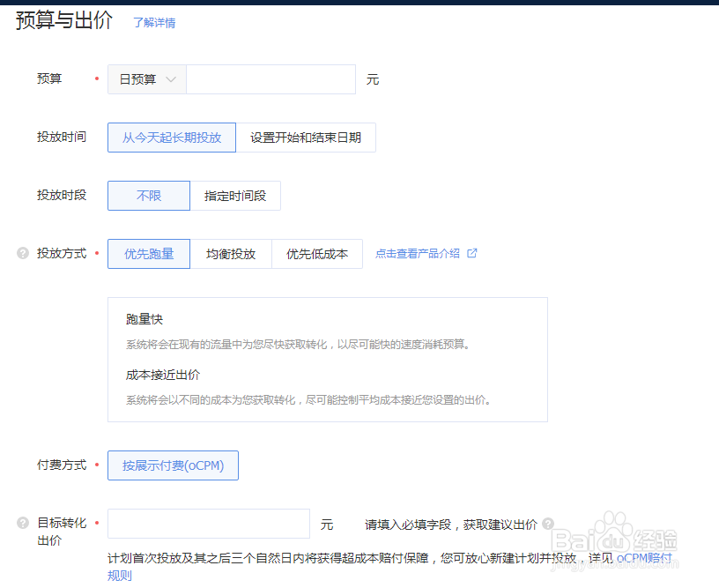Click the 请填入必填字段，获取建议出价 hint text

tap(451, 525)
